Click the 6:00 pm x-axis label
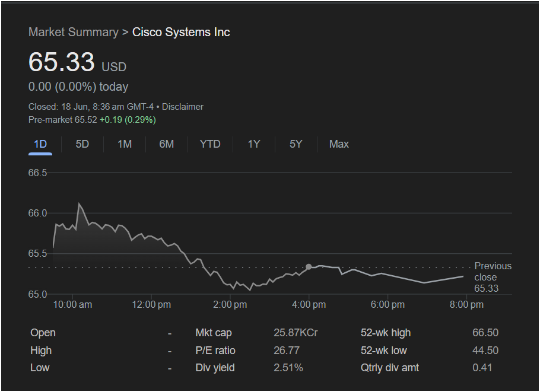 (x=387, y=305)
